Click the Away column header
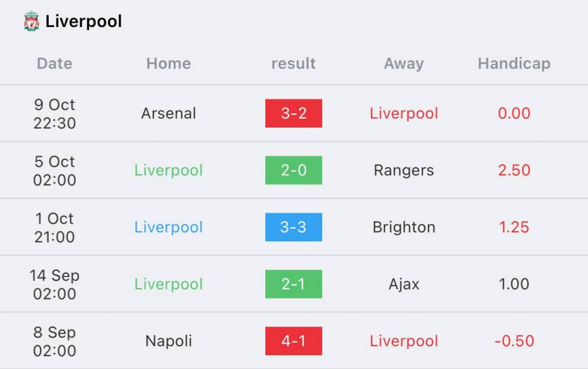The image size is (588, 369). tap(404, 63)
